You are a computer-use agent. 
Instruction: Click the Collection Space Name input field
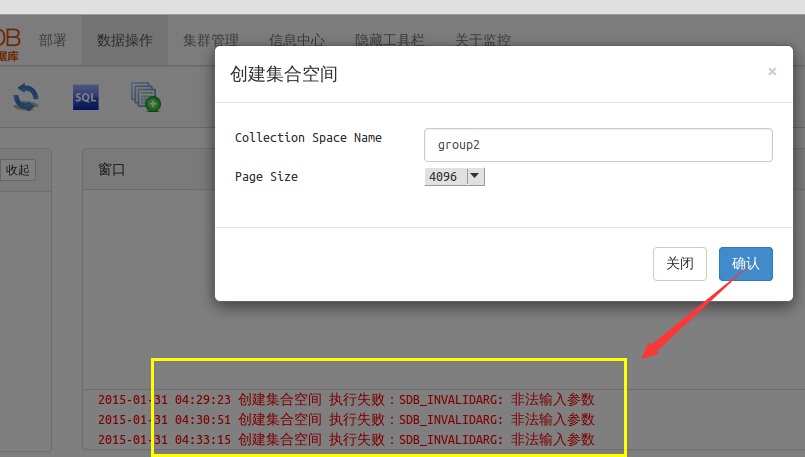pyautogui.click(x=598, y=144)
